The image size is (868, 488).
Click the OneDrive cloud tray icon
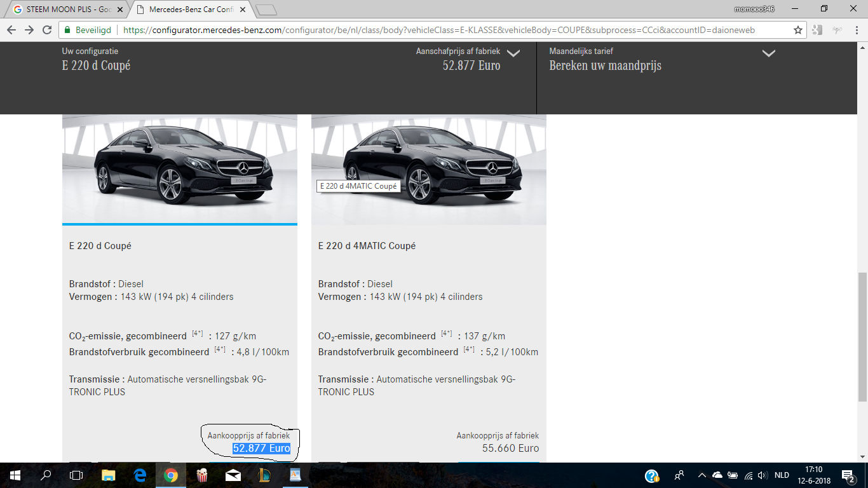[x=717, y=475]
